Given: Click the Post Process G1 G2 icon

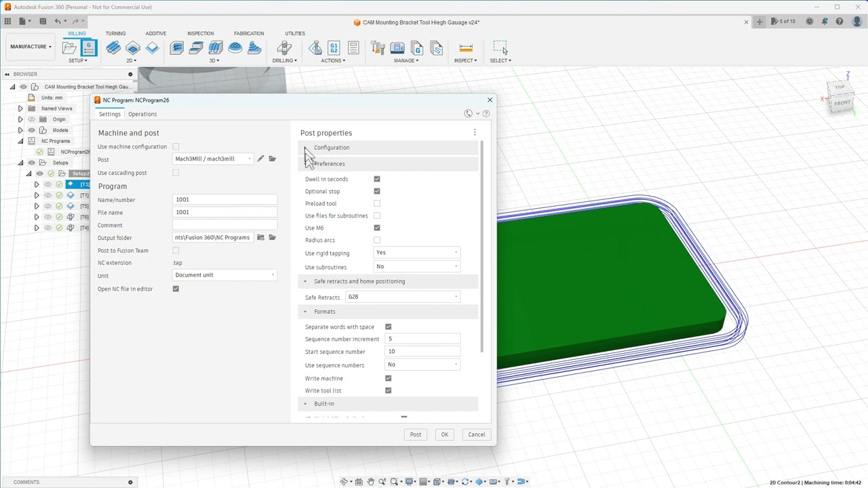Looking at the screenshot, I should (x=334, y=47).
